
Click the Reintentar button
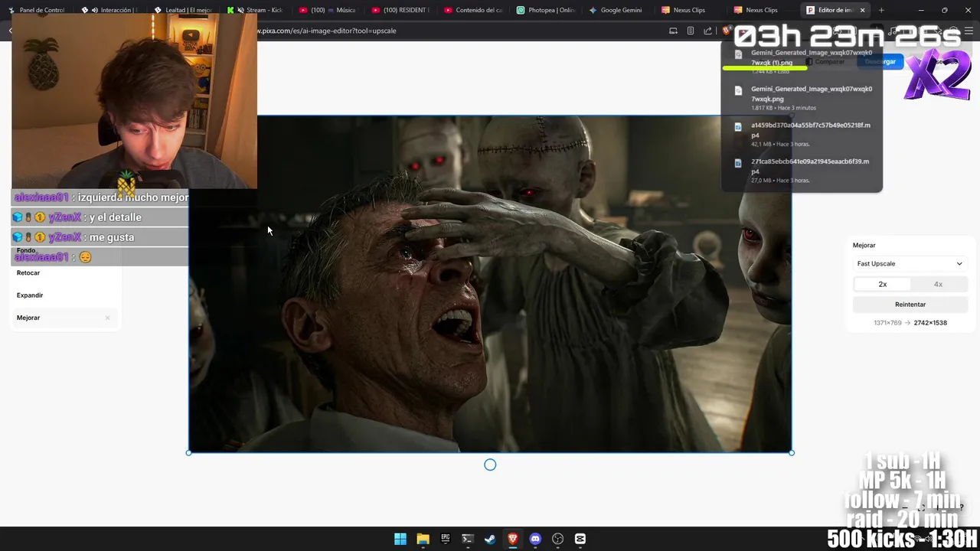coord(910,304)
